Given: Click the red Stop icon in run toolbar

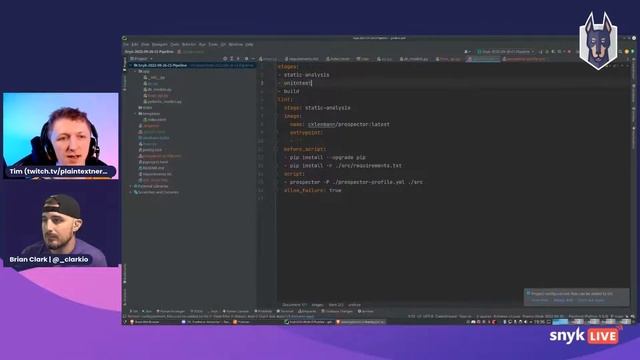Looking at the screenshot, I should coord(569,52).
